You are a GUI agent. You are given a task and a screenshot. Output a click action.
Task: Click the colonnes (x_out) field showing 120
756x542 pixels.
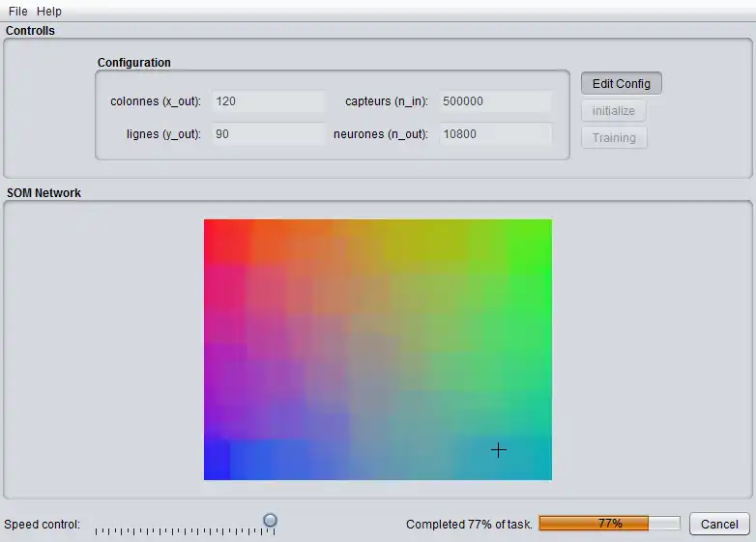click(x=268, y=101)
